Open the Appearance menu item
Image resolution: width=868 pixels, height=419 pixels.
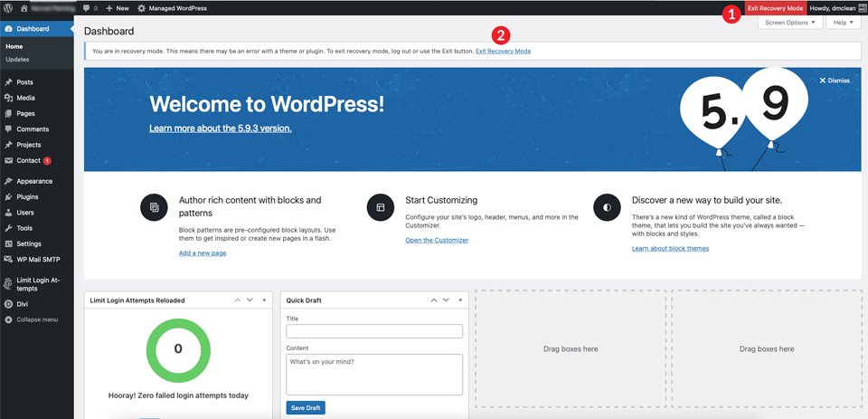36,181
